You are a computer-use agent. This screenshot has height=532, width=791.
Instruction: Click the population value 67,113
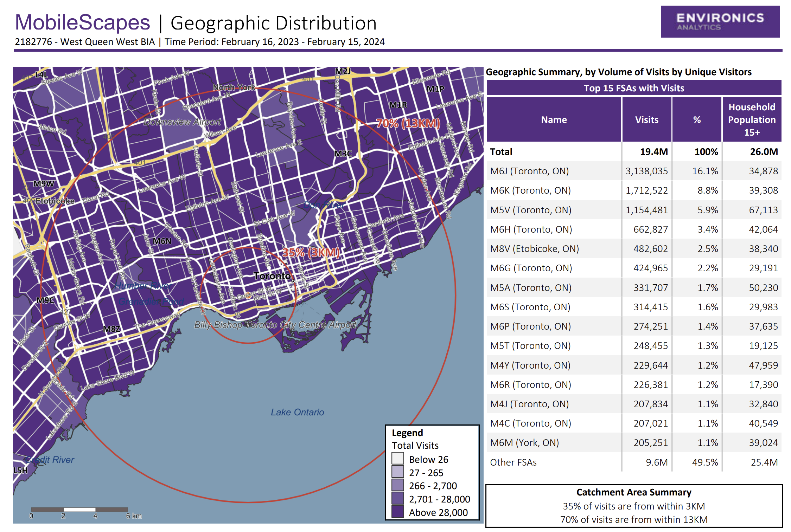pos(763,210)
